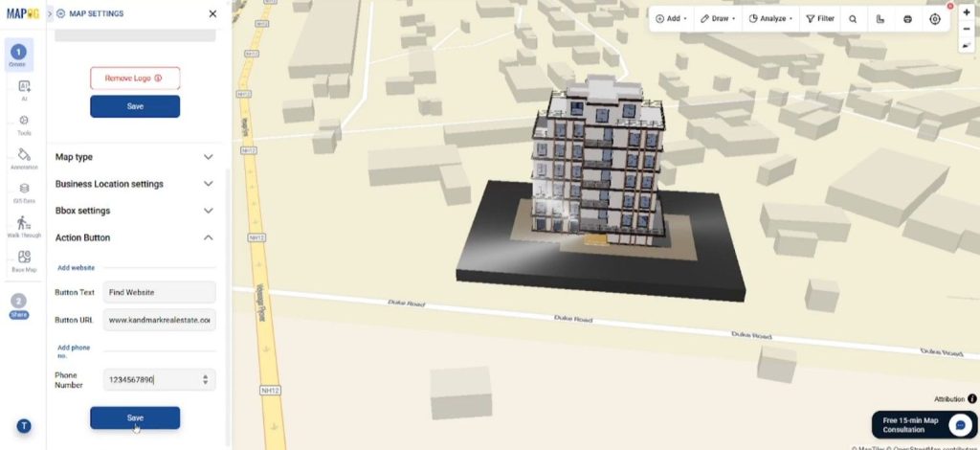Screen dimensions: 980x450
Task: Click the print map icon
Action: [x=907, y=19]
